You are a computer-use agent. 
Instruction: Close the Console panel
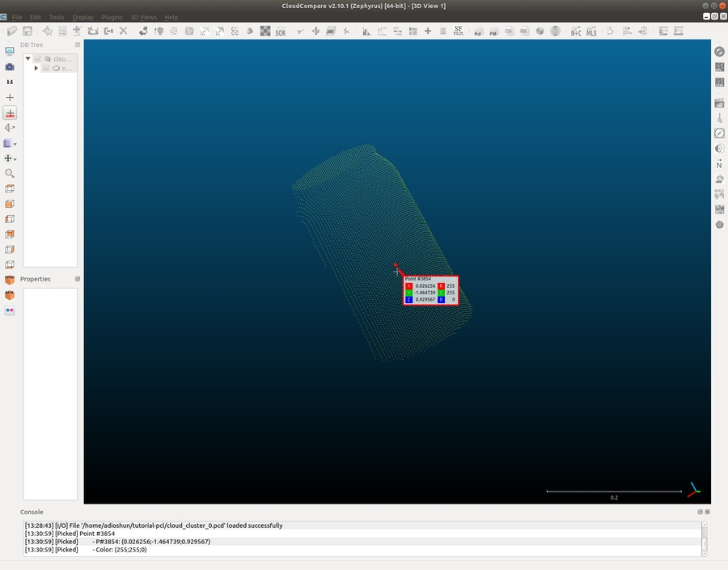point(708,512)
